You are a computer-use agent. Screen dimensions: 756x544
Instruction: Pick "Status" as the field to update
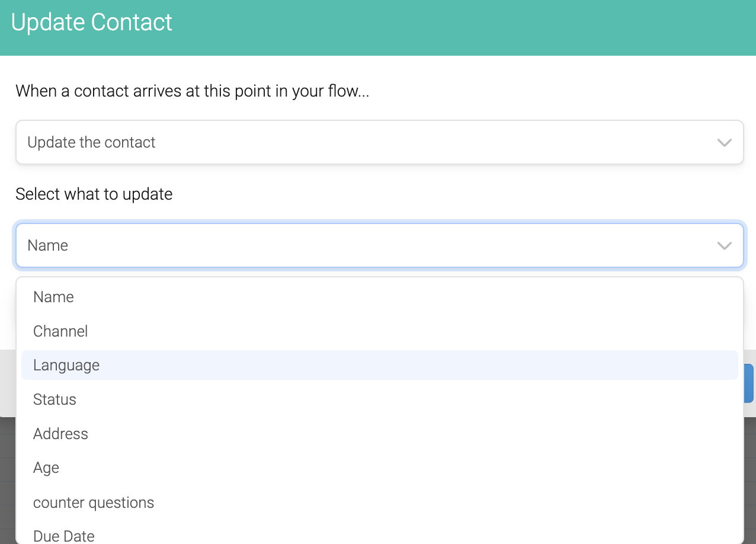pos(55,399)
